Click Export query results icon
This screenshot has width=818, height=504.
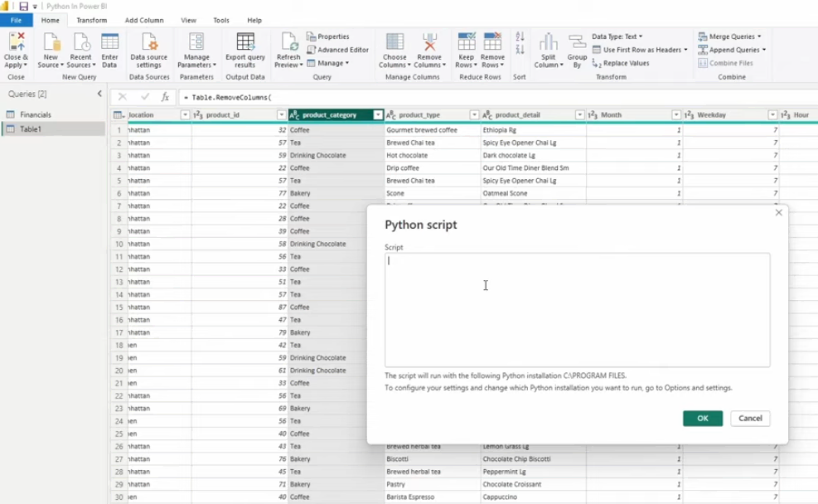click(x=245, y=41)
